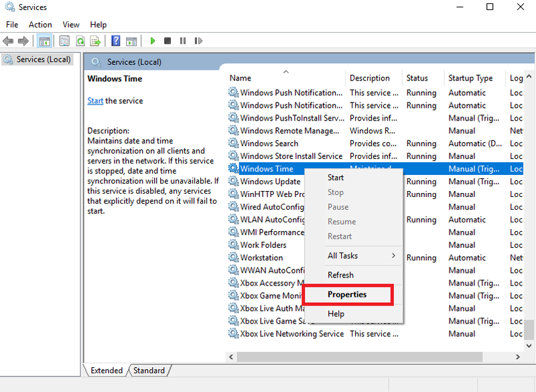Click the gear icon beside Windows Update

pos(233,181)
